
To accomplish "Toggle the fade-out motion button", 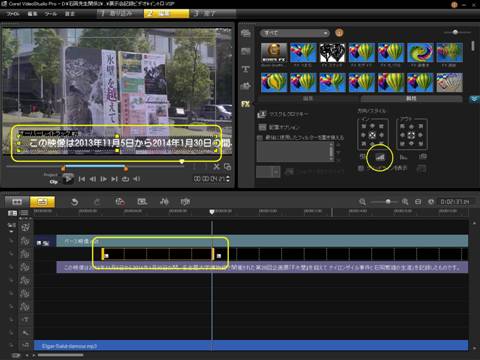I will click(x=403, y=157).
